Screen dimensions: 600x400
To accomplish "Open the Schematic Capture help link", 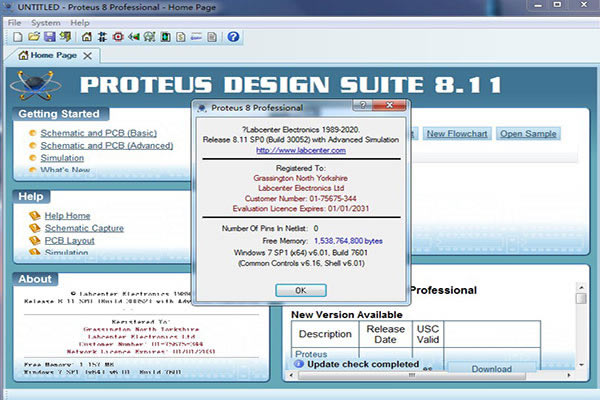I will (x=84, y=229).
